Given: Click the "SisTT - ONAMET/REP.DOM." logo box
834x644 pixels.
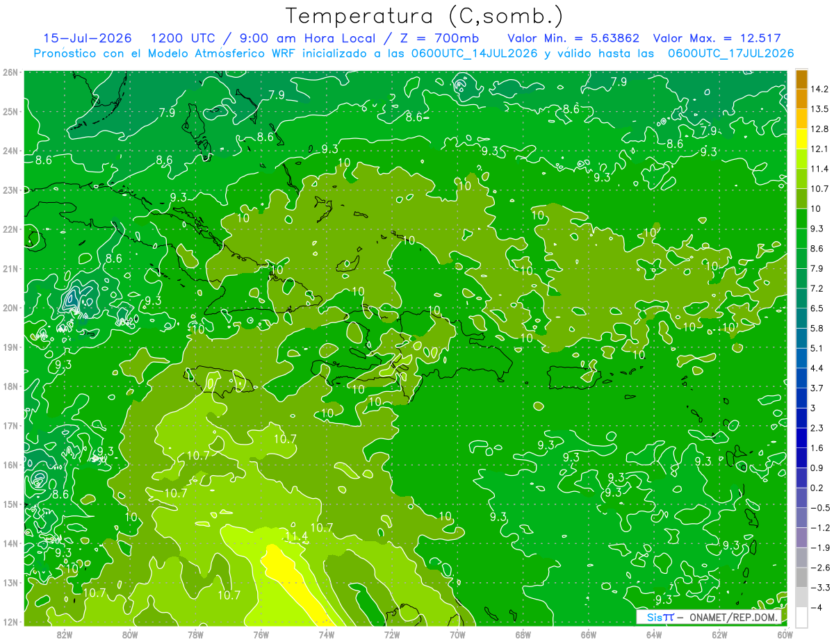Looking at the screenshot, I should [710, 617].
